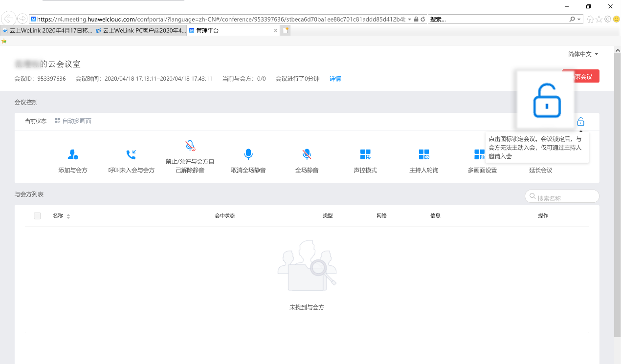This screenshot has width=621, height=364.
Task: Click the 详情 details link
Action: coord(335,79)
